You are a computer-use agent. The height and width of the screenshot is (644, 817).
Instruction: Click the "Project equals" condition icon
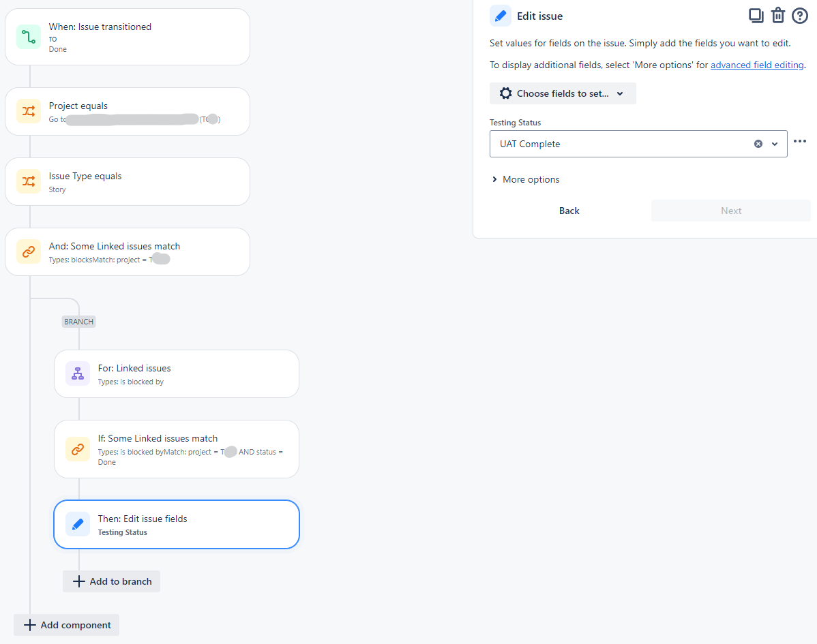[x=28, y=111]
